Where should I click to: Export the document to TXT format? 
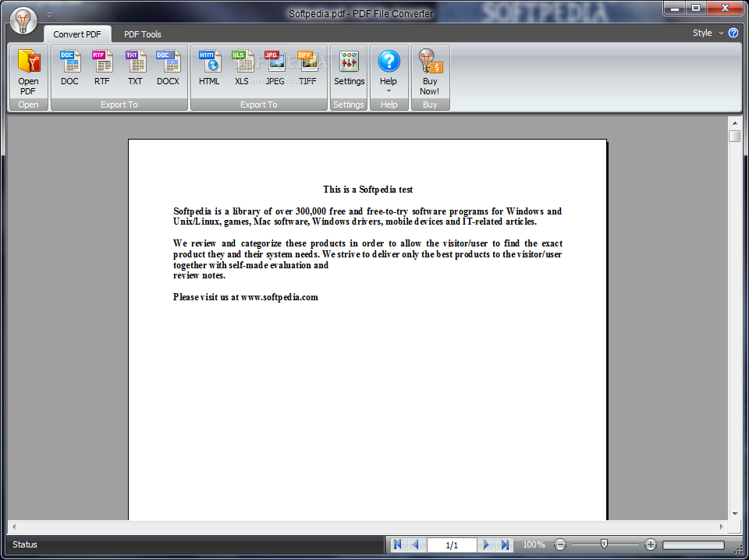(135, 67)
